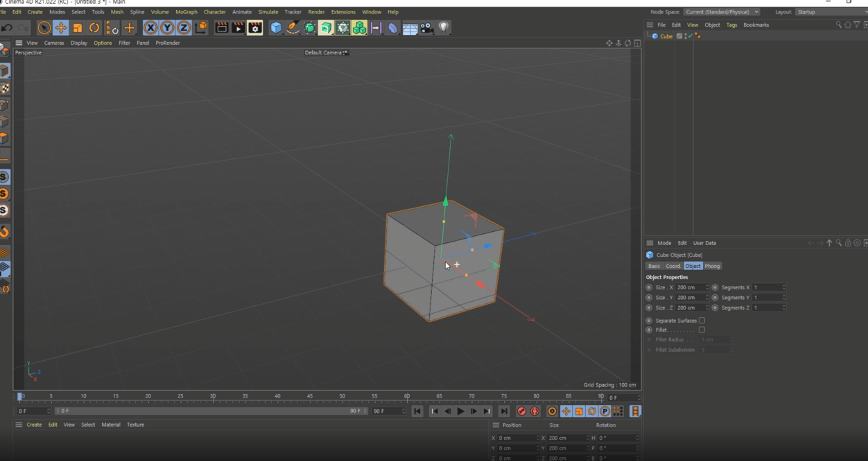868x461 pixels.
Task: Open the MoGraph menu
Action: click(x=186, y=12)
